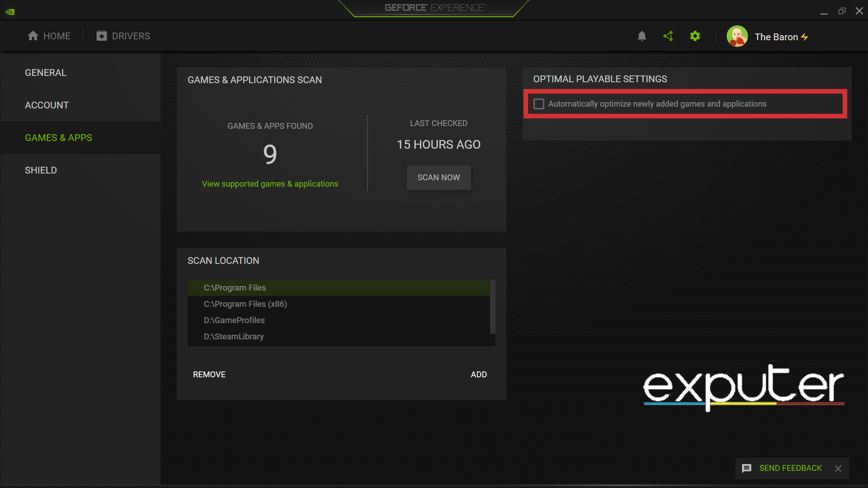
Task: Click the NVIDIA GeForce Experience logo icon
Action: click(x=10, y=11)
